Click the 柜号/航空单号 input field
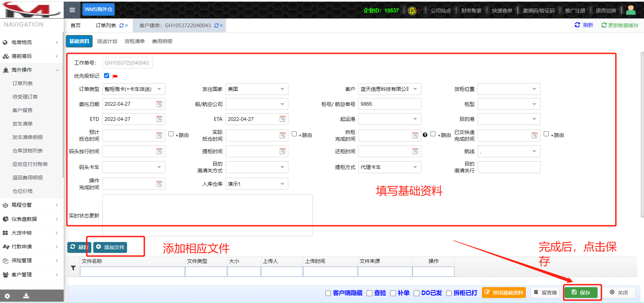 click(390, 104)
